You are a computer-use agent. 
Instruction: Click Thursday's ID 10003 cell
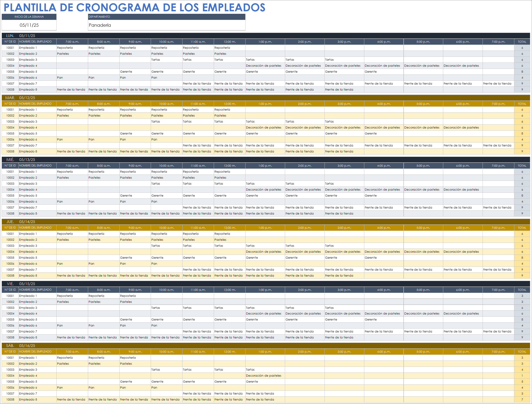10,246
